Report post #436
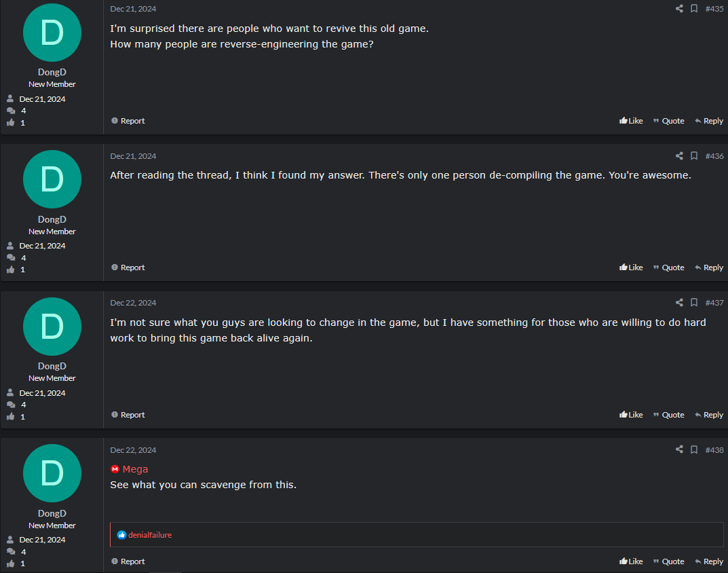728x573 pixels. (128, 267)
